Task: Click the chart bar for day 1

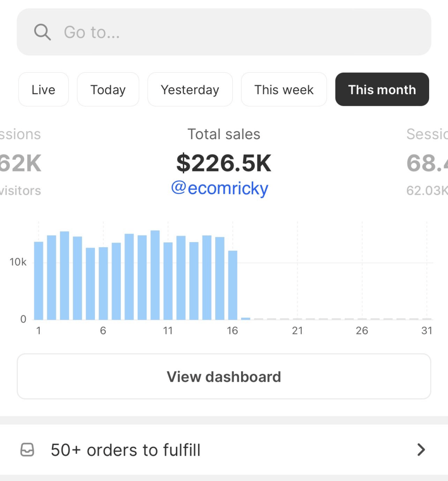Action: tap(38, 280)
